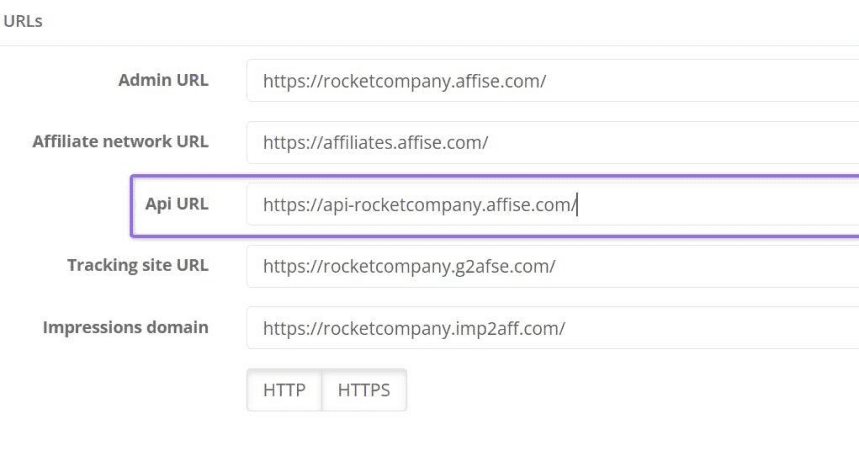This screenshot has height=453, width=859.
Task: Click the Admin URL label
Action: click(x=163, y=80)
